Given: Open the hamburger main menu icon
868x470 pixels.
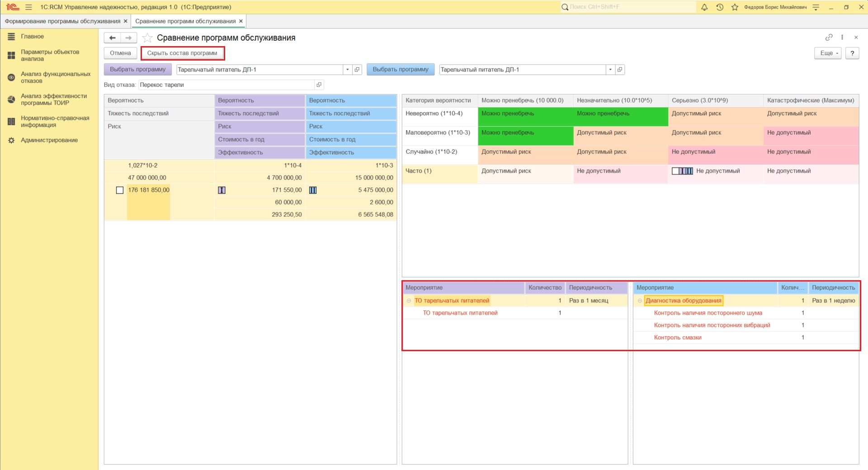Looking at the screenshot, I should coord(28,7).
